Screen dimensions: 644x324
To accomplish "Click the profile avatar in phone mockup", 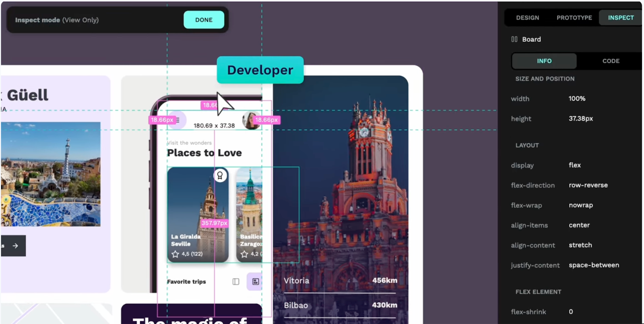I will [x=251, y=120].
